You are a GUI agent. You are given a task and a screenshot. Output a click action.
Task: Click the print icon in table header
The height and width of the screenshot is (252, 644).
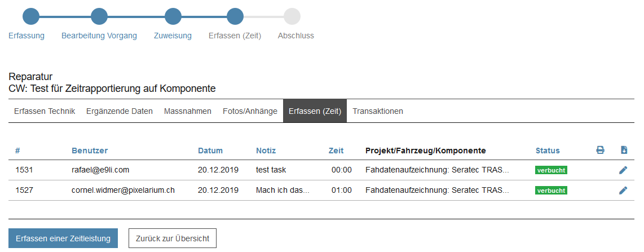click(600, 151)
